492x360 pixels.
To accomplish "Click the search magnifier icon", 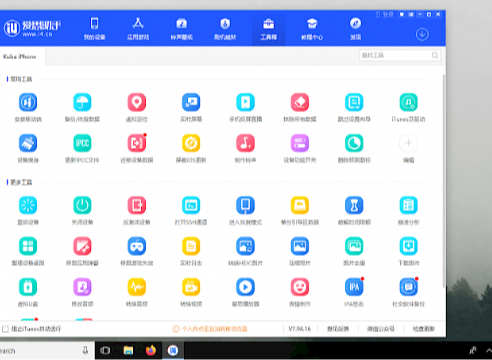I will 435,55.
